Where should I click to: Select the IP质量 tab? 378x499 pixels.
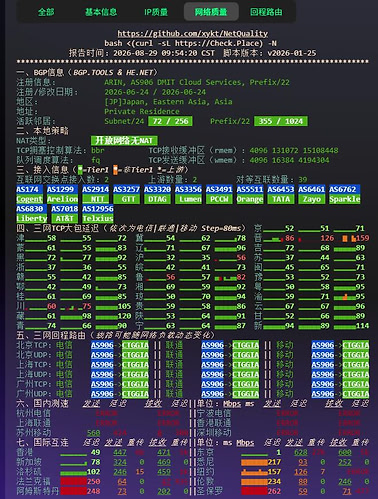pyautogui.click(x=156, y=12)
